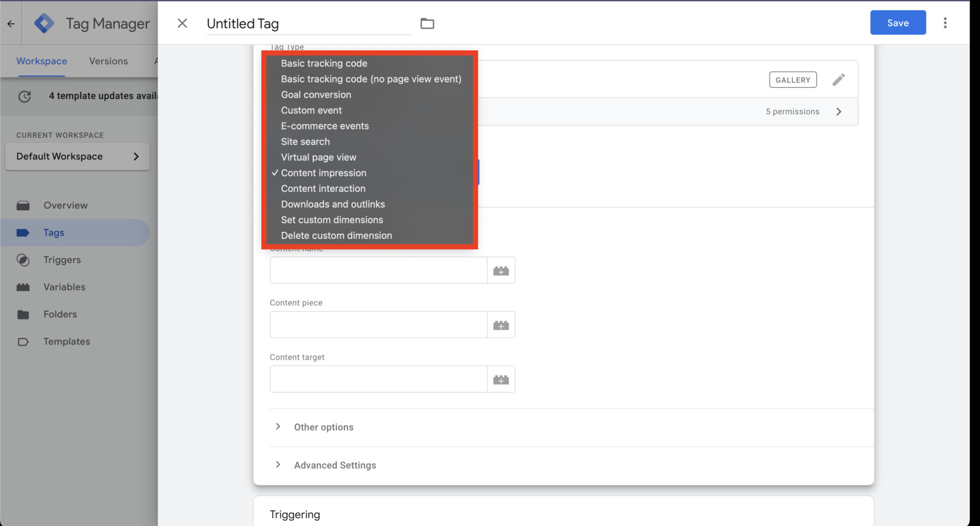Image resolution: width=980 pixels, height=526 pixels.
Task: Click the pencil edit icon for tag type
Action: point(838,80)
